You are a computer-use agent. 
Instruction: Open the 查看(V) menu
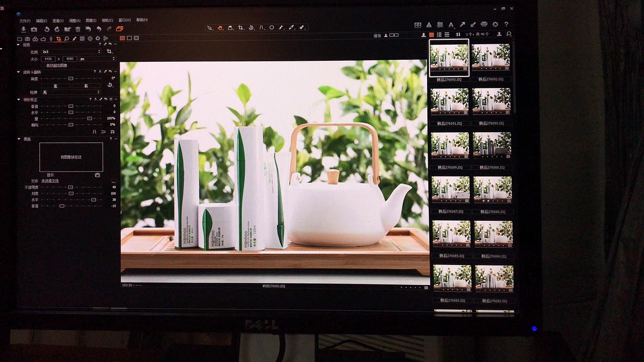pos(58,21)
